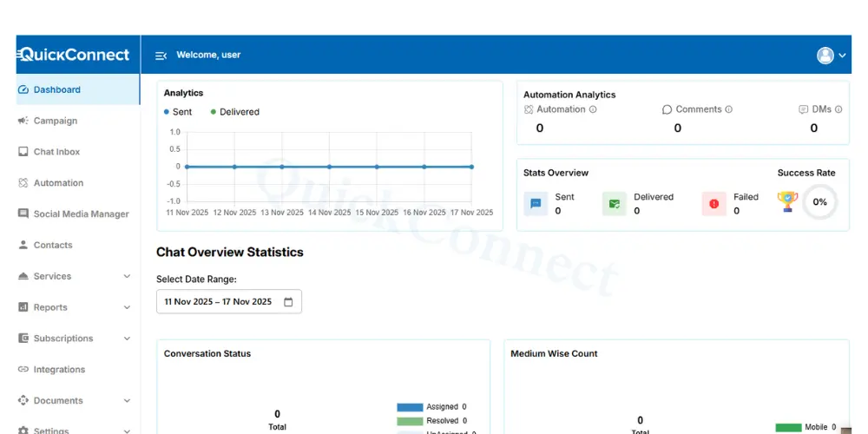
Task: Click the 17 Nov 2025 data point
Action: (x=471, y=167)
